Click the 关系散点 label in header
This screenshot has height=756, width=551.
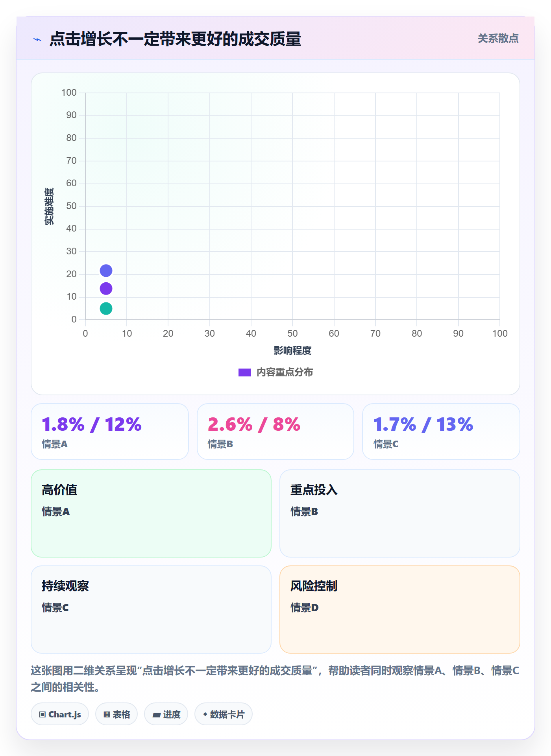pyautogui.click(x=498, y=39)
